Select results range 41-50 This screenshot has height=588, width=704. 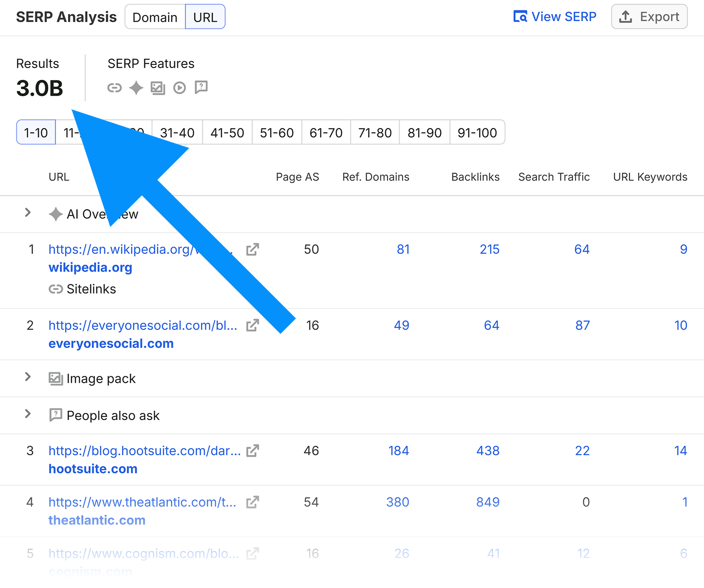tap(227, 132)
